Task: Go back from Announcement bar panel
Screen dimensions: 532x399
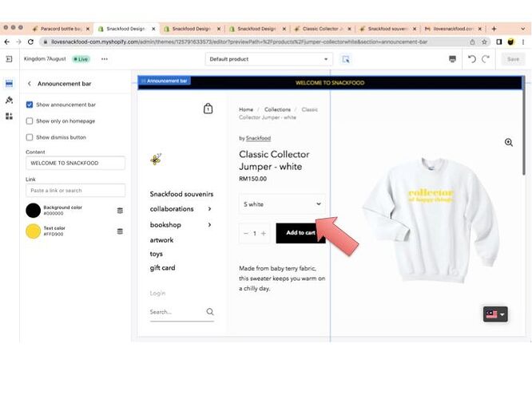Action: tap(30, 84)
